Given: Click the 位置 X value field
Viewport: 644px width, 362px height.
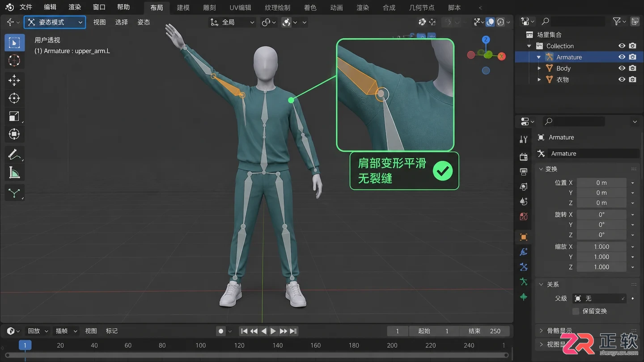Looking at the screenshot, I should [602, 183].
